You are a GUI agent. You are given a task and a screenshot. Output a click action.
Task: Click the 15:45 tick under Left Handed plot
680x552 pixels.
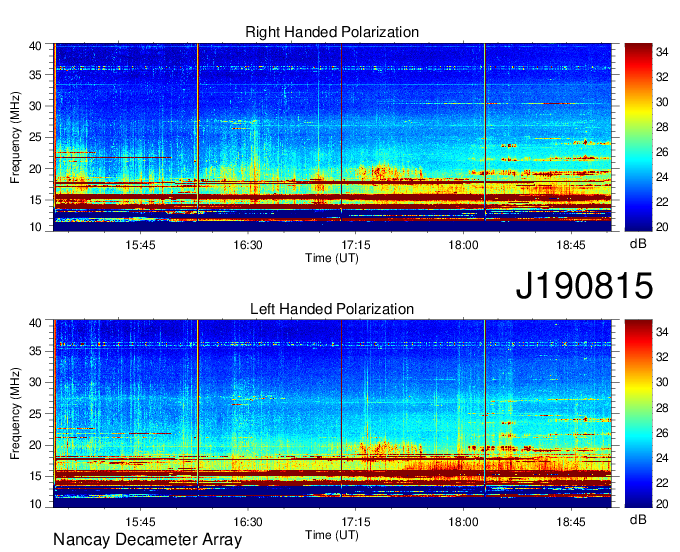click(140, 522)
